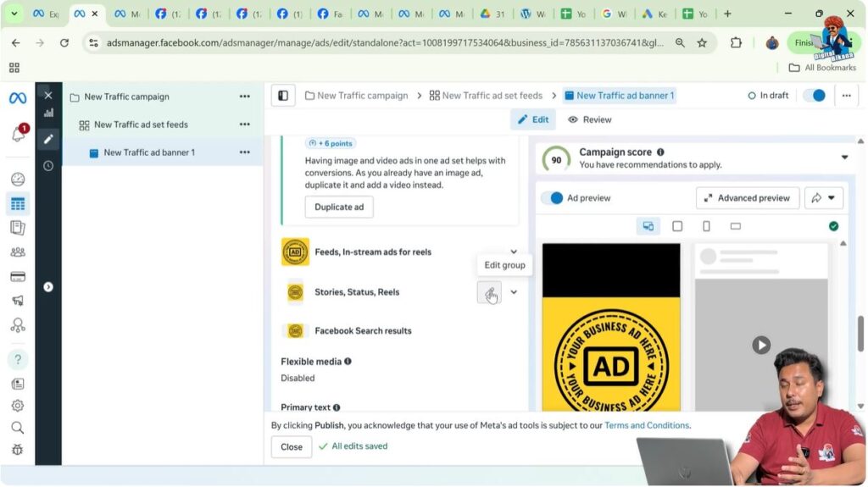Screen dimensions: 868x487
Task: Toggle the In draft ad status switch
Action: tap(814, 96)
